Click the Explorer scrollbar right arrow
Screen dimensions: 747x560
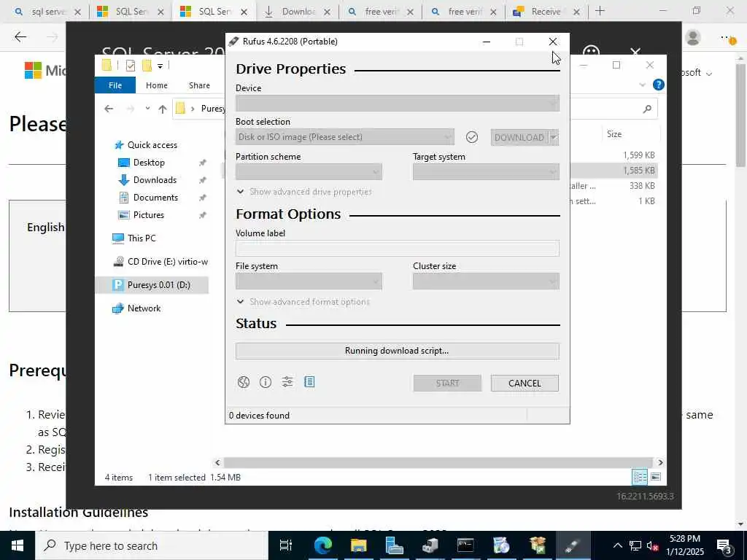(x=660, y=462)
